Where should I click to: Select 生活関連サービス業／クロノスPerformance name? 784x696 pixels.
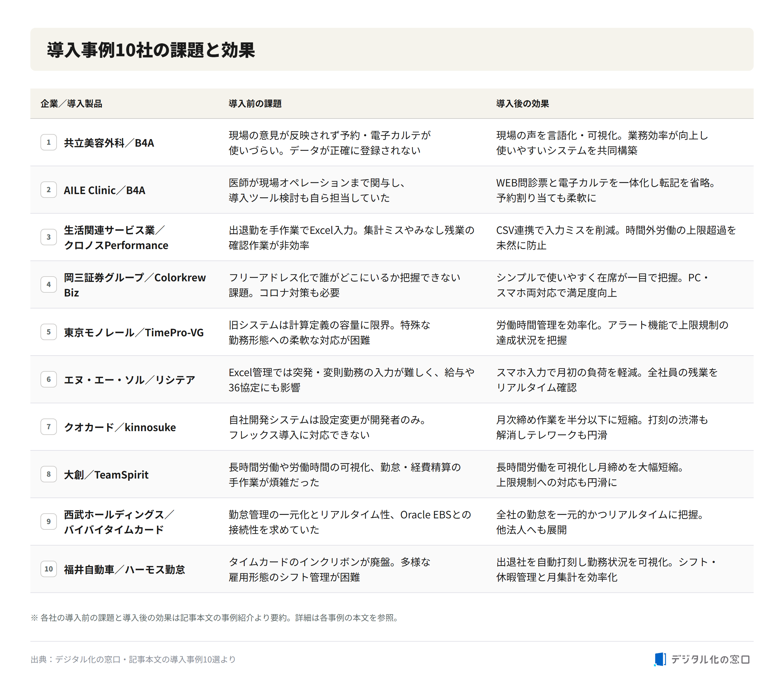tap(116, 237)
